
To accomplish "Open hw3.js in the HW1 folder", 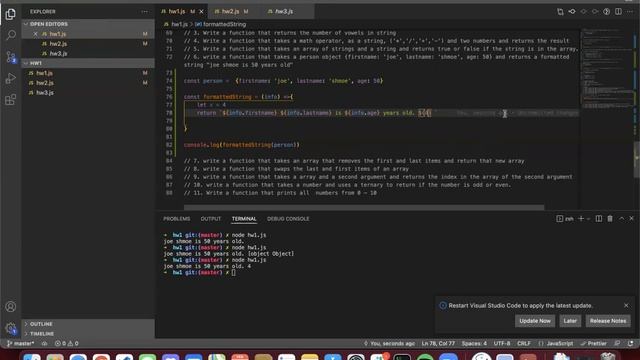I will click(88, 93).
